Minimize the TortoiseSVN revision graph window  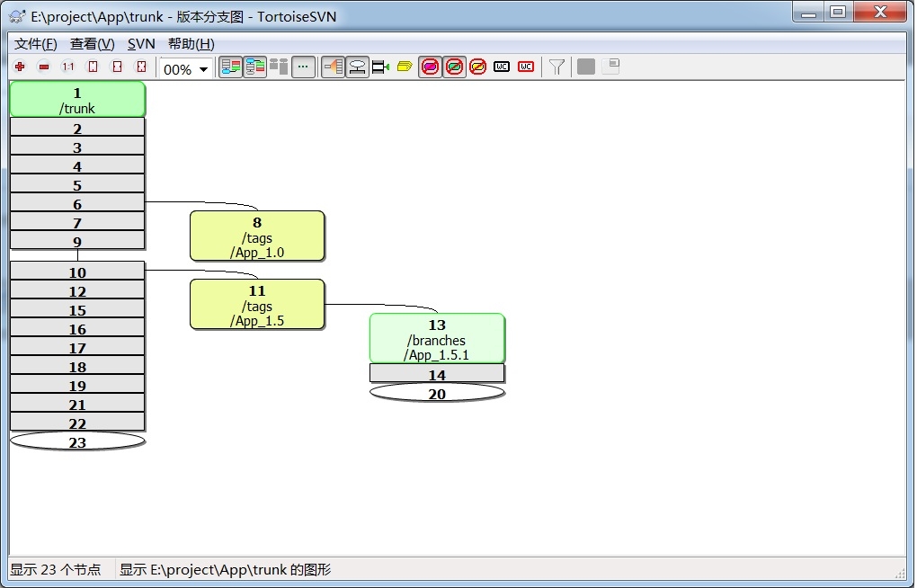click(808, 12)
